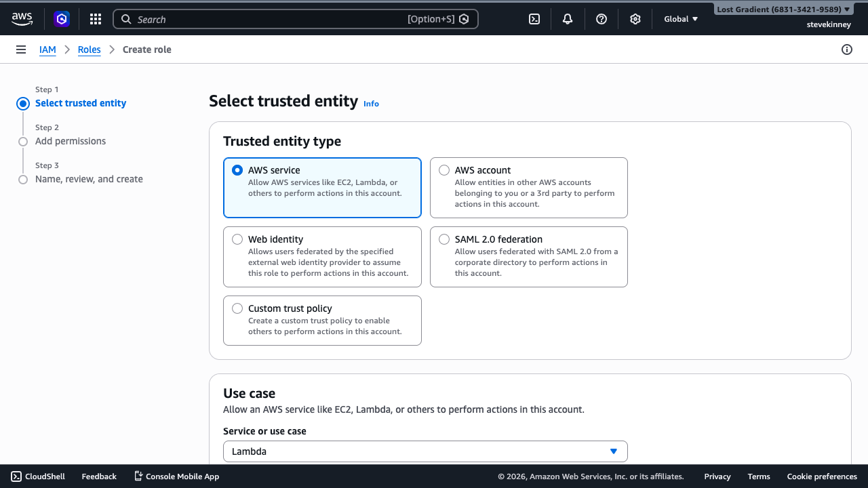Open the notifications bell
Image resolution: width=868 pixels, height=488 pixels.
[x=568, y=19]
